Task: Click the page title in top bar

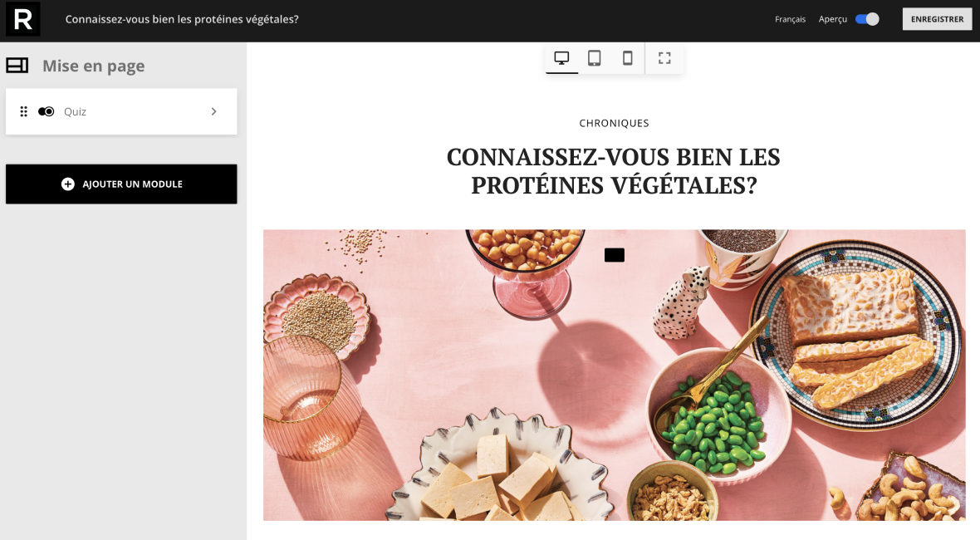Action: pyautogui.click(x=182, y=19)
